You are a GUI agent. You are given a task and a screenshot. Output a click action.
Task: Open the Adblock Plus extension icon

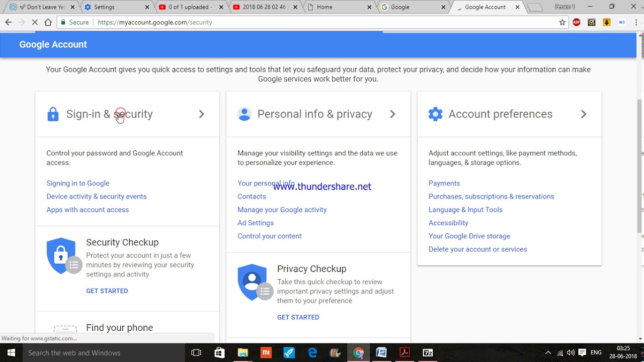[577, 22]
